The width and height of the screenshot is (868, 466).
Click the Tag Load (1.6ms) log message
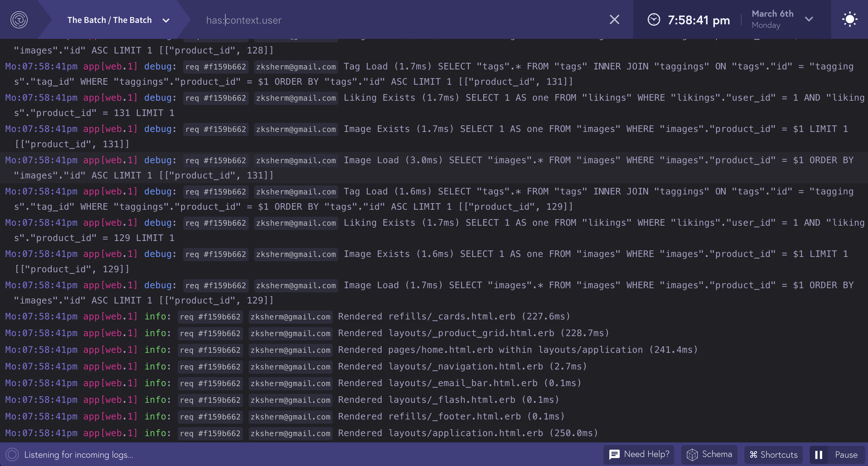[434, 199]
